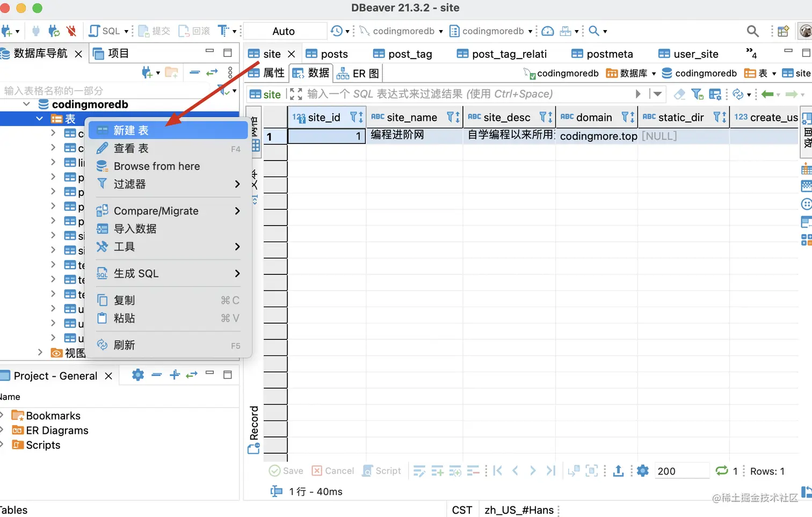Click the Cancel button in bottom bar
812x517 pixels.
pyautogui.click(x=333, y=471)
